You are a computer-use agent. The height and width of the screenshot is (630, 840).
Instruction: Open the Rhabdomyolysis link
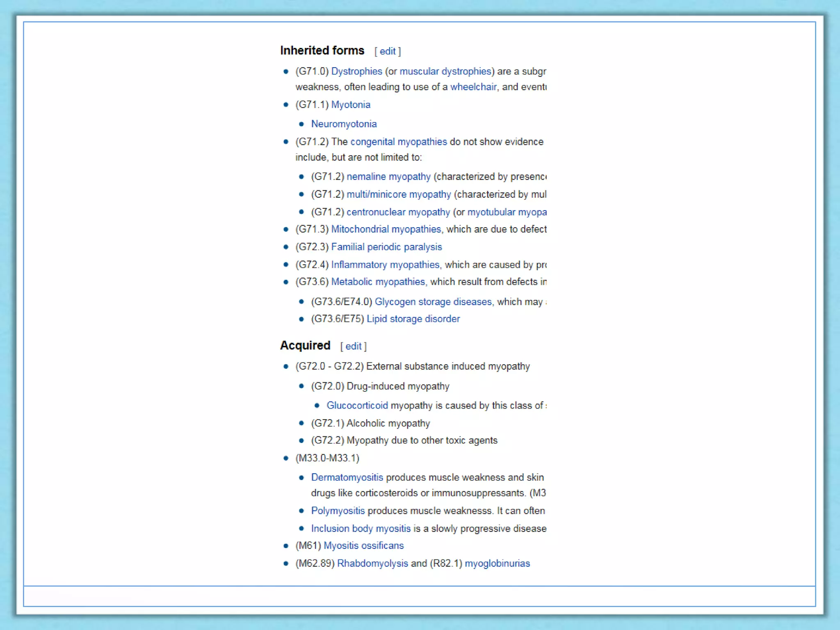(372, 563)
